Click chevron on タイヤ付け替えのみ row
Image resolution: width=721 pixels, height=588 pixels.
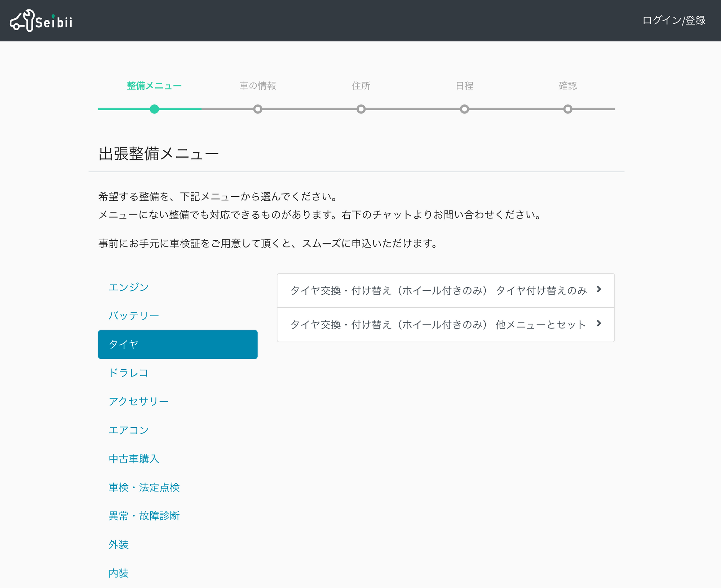[x=599, y=289]
